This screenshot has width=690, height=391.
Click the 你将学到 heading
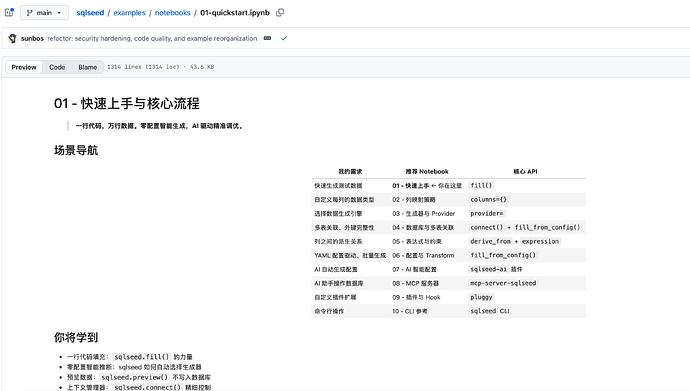[x=76, y=337]
